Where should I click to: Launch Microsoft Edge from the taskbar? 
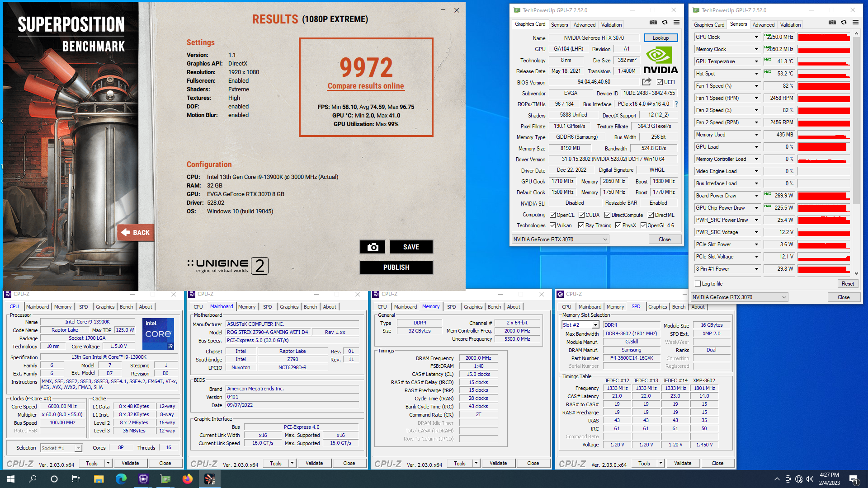[x=121, y=479]
